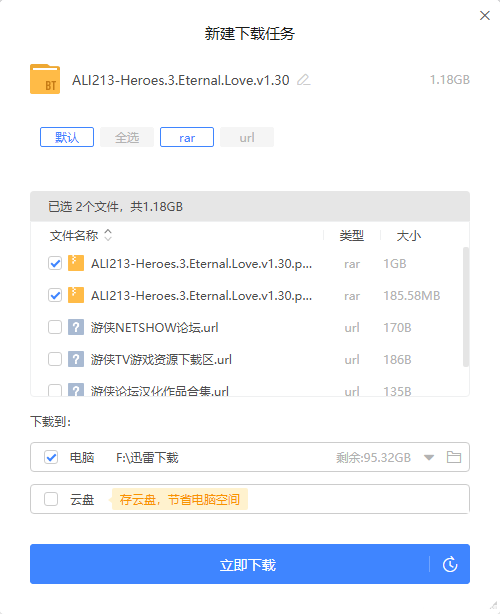
Task: Click the question-mark icon for 游侠TV游戏资源下载区.url
Action: click(76, 359)
